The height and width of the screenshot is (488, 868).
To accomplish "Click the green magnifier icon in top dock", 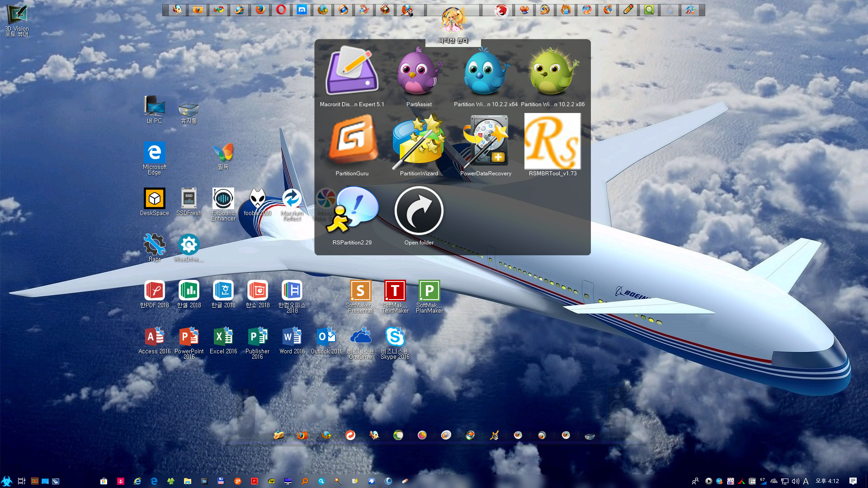I will tap(649, 9).
